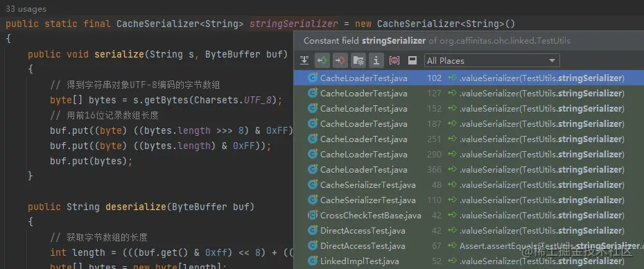Toggle the import statements 'i' button

(x=376, y=61)
